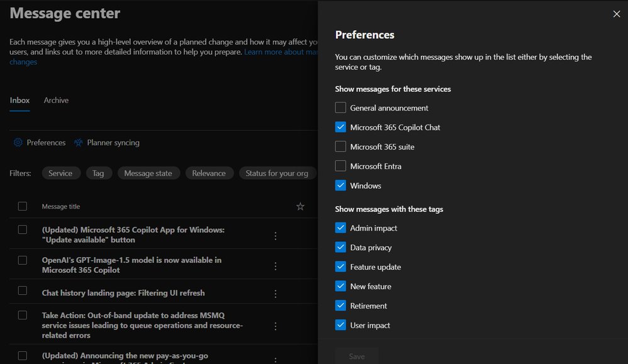Open more actions for the Copilot App message
Screen dimensions: 628x364
tap(275, 236)
